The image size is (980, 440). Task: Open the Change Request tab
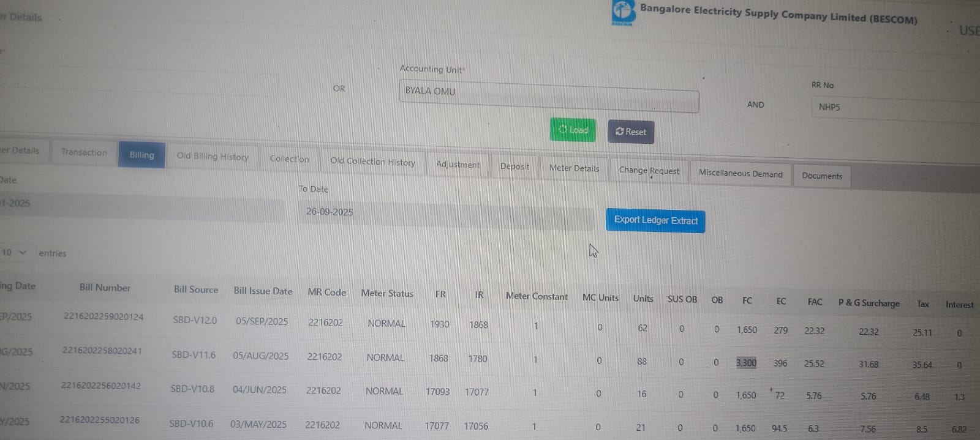coord(649,171)
